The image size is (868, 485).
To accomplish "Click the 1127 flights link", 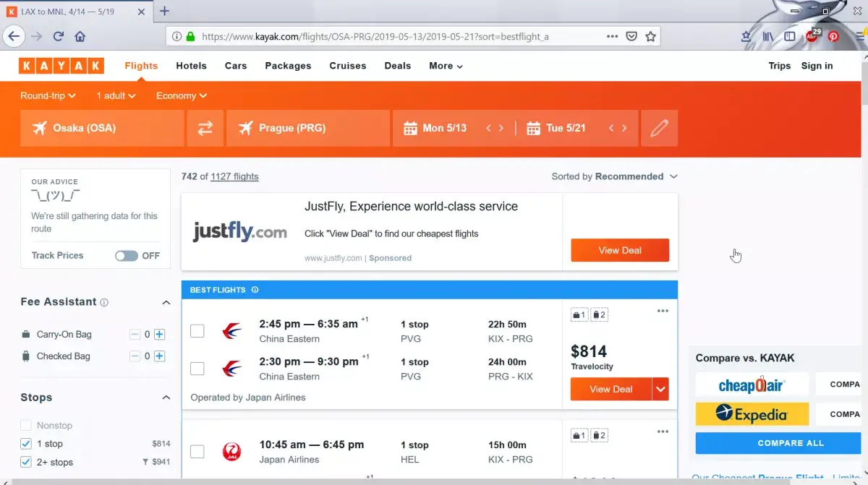I will coord(234,176).
